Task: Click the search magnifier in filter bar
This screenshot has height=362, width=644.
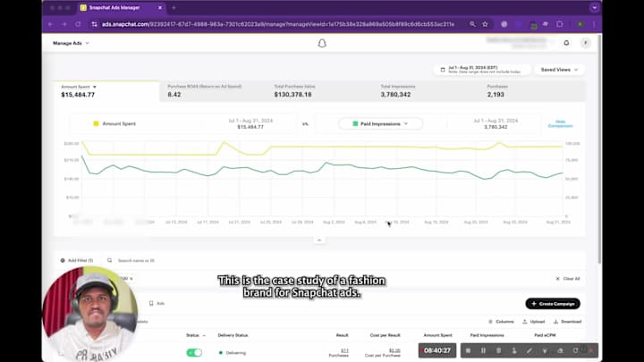Action: (x=110, y=260)
